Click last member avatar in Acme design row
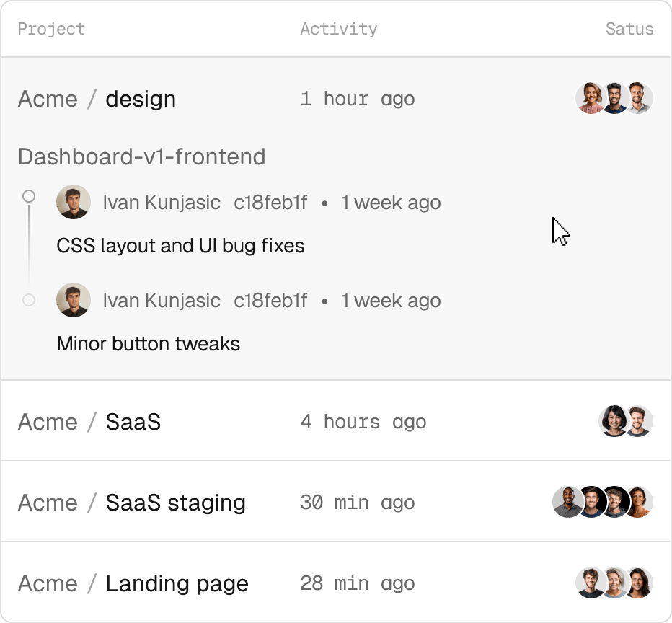Viewport: 672px width, 623px height. [x=639, y=98]
